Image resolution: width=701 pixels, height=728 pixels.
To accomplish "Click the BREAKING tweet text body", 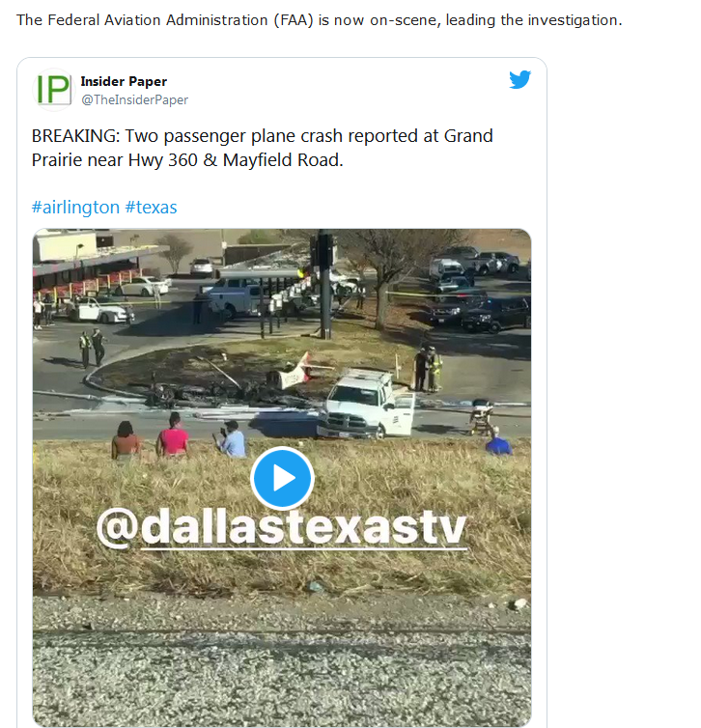I will point(263,148).
